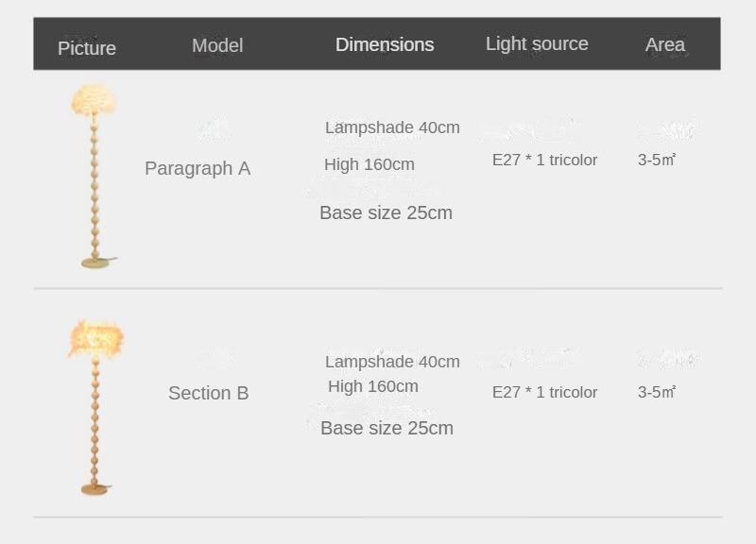Click the Model column header
The width and height of the screenshot is (756, 544).
[x=217, y=45]
